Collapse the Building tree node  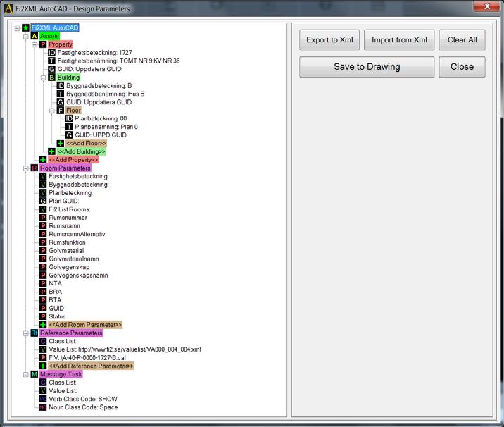43,78
